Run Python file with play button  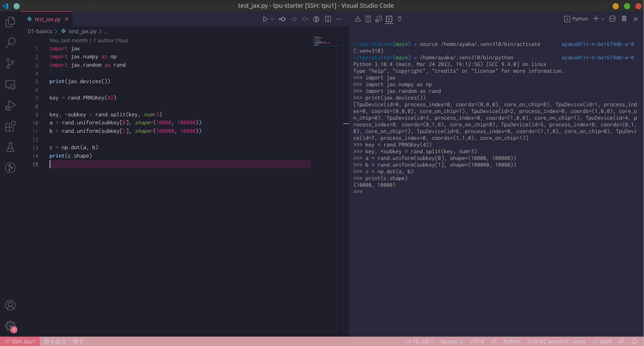pyautogui.click(x=265, y=19)
